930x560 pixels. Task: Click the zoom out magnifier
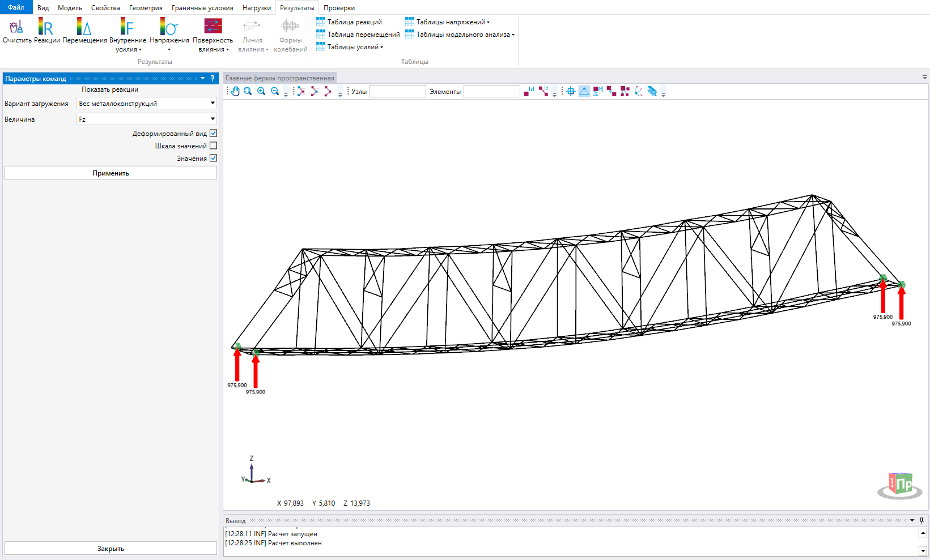click(275, 91)
